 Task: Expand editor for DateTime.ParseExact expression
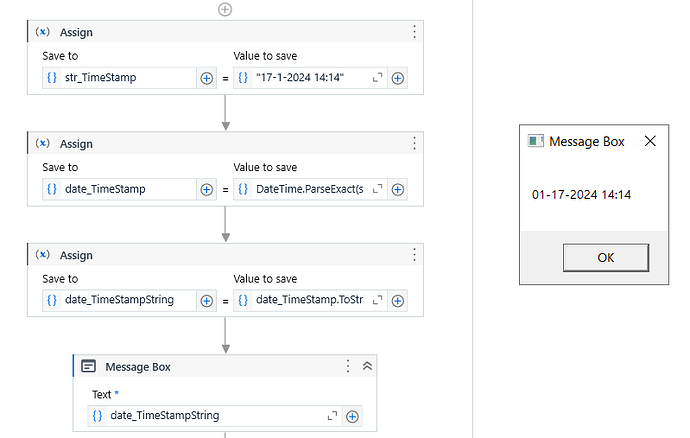point(378,189)
